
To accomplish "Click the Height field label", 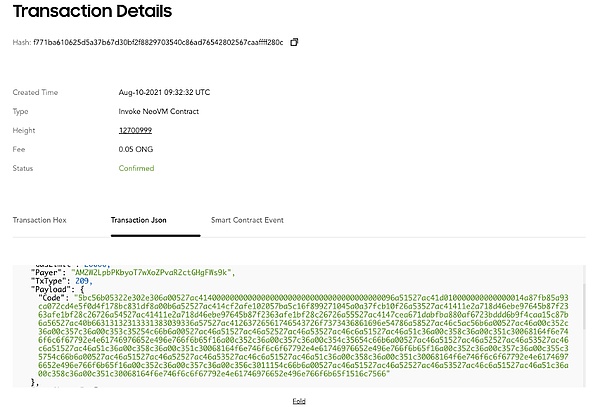I will (23, 130).
